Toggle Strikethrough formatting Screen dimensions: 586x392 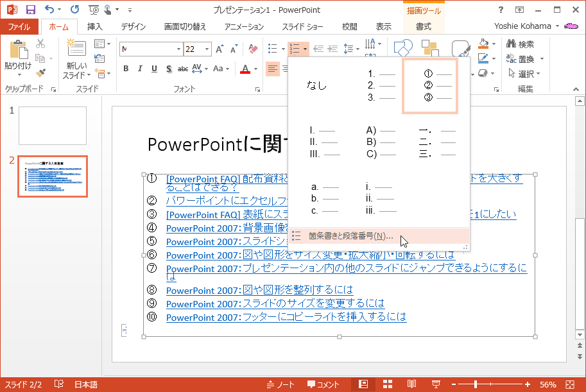183,69
